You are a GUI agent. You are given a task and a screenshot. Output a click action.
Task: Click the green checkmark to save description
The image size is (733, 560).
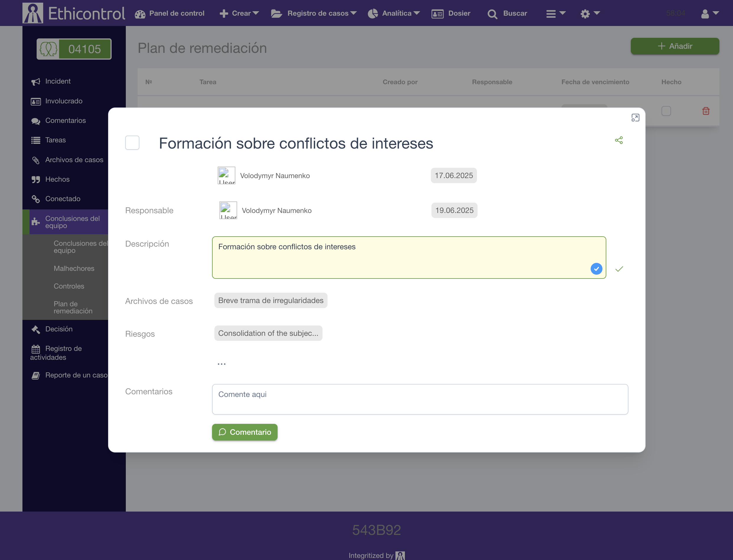(619, 269)
